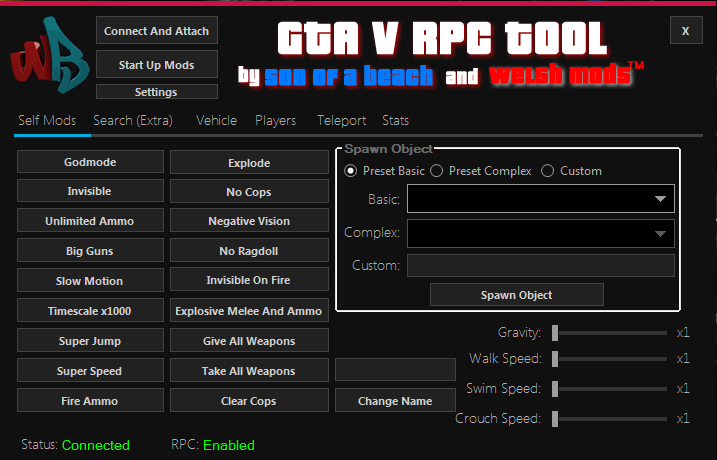This screenshot has width=717, height=460.
Task: Toggle No Ragdoll
Action: pyautogui.click(x=249, y=251)
